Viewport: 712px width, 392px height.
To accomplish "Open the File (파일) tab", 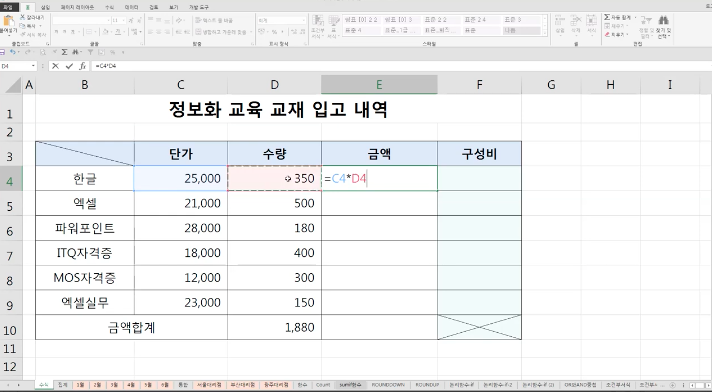I will tap(9, 7).
